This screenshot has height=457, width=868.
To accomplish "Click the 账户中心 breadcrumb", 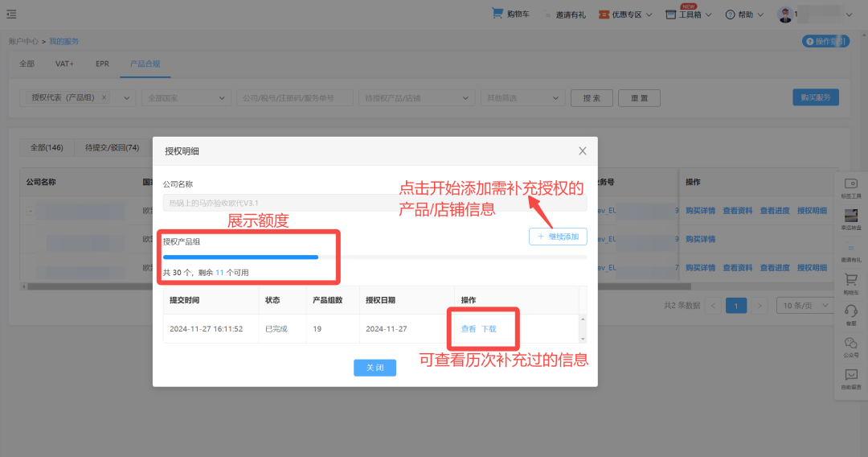I will pos(23,42).
